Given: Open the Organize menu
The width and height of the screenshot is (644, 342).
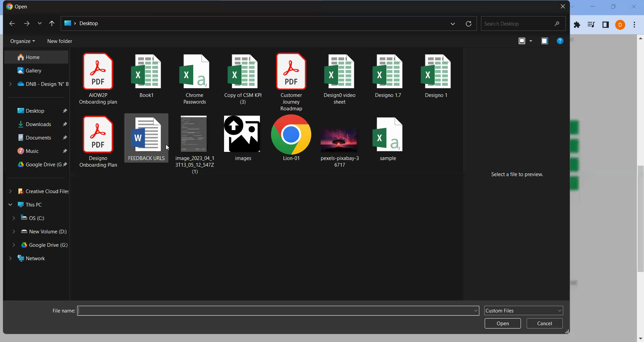Looking at the screenshot, I should [x=22, y=41].
